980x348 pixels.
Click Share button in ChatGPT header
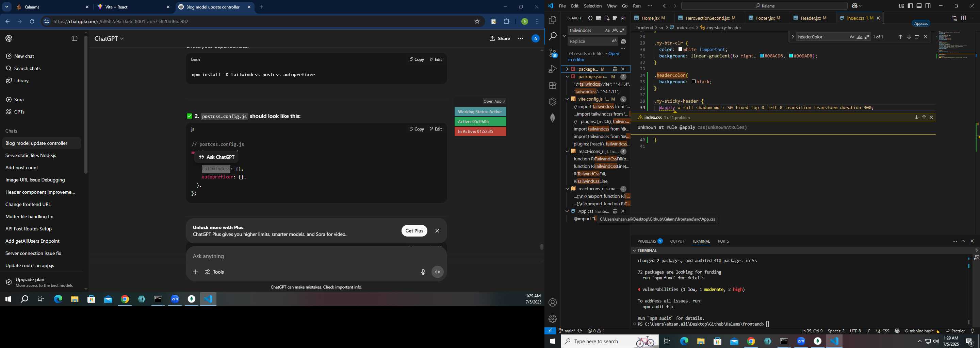[x=500, y=39]
